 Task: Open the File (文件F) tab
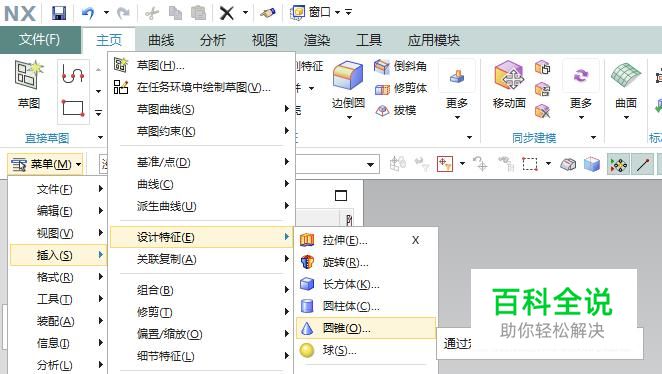click(x=40, y=40)
